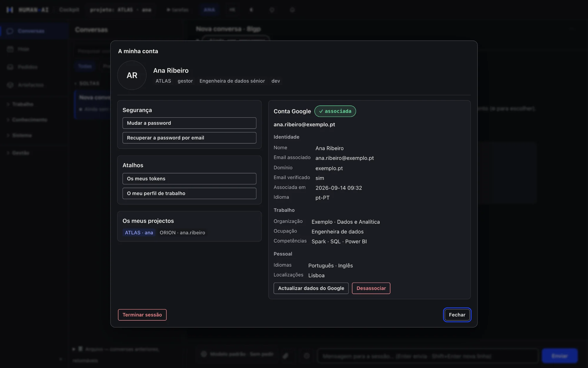
Task: Click Spark · SQL · Power BI competências
Action: pos(339,241)
